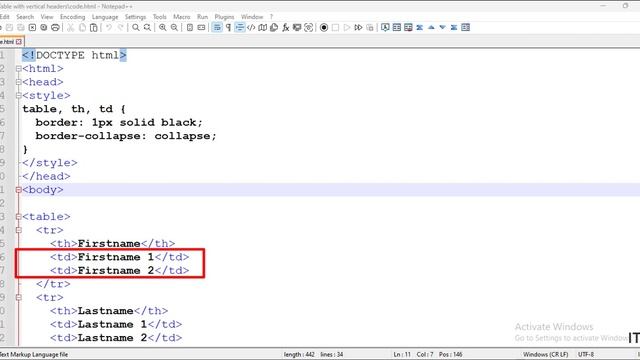Open the Document List panel icon
This screenshot has height=360, width=640.
274,27
